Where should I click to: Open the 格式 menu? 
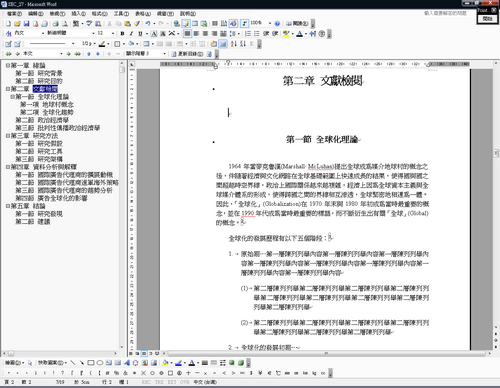[100, 14]
